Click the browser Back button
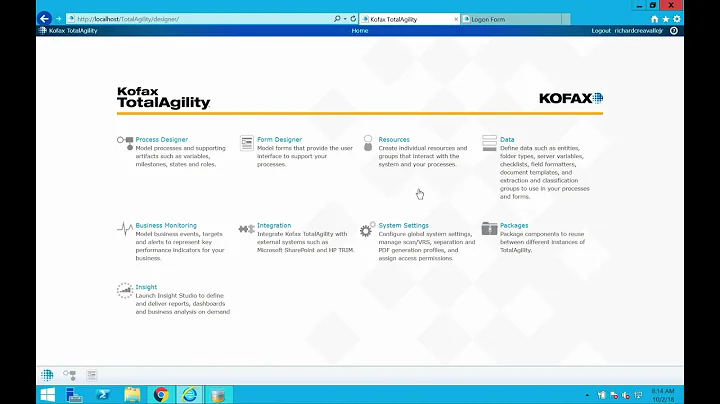This screenshot has width=720, height=404. point(45,19)
